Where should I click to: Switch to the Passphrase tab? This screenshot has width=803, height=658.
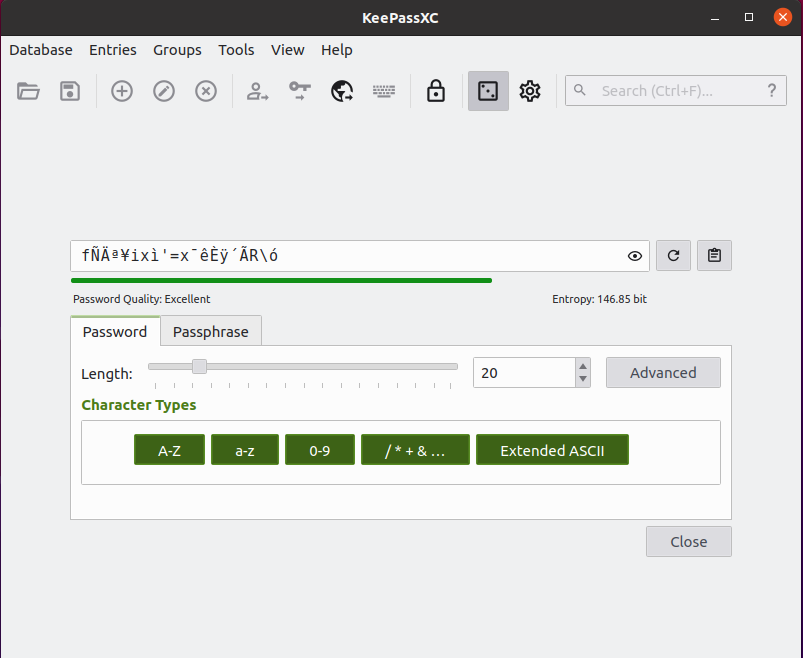pos(211,331)
